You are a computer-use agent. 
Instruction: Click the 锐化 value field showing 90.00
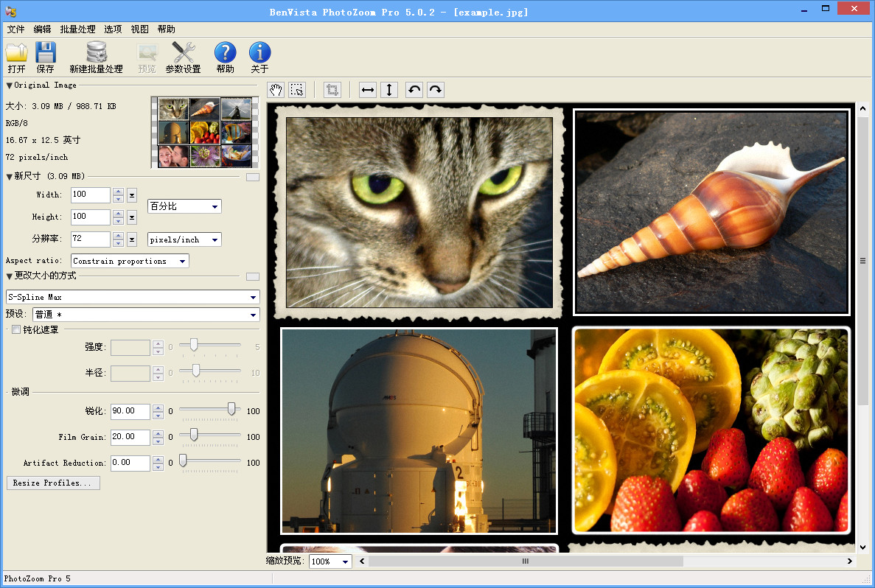130,411
